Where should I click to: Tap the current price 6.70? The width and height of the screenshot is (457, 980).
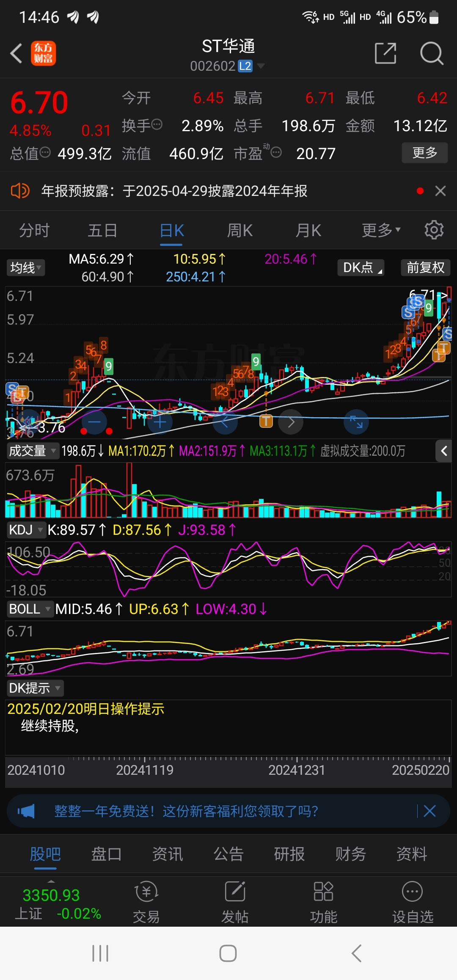tap(39, 102)
